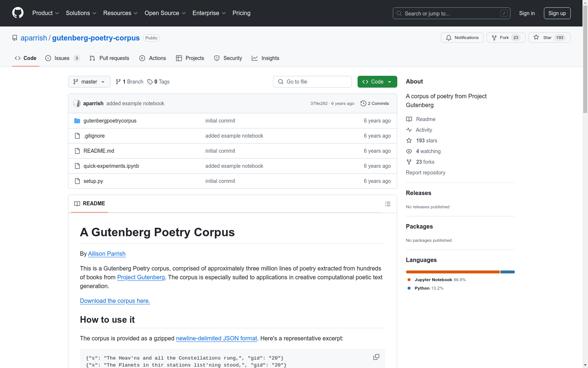The image size is (588, 368).
Task: Star the repository
Action: pos(549,38)
